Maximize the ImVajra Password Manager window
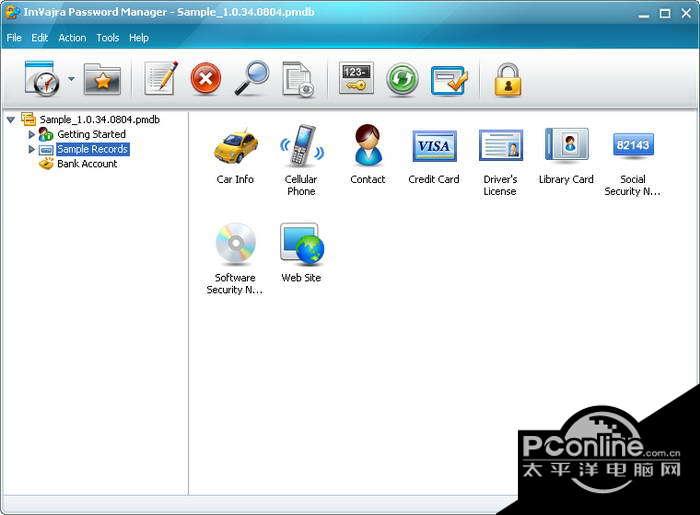The width and height of the screenshot is (700, 515). pyautogui.click(x=665, y=13)
